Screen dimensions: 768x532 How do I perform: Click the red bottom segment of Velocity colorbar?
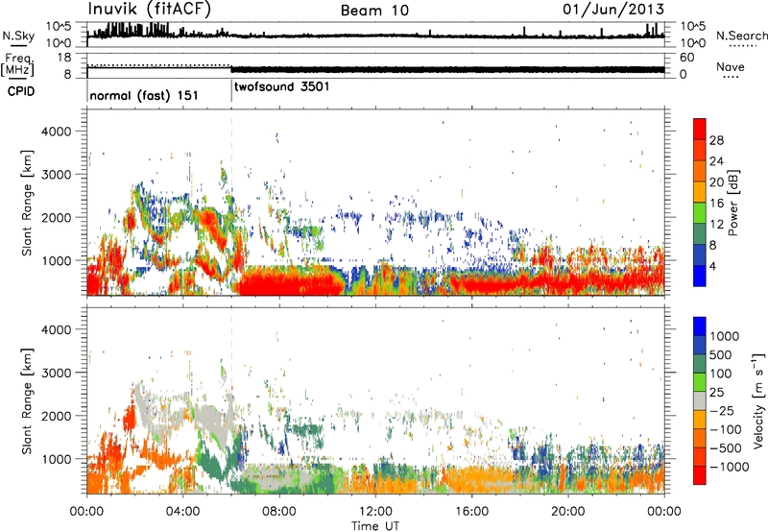click(x=700, y=475)
